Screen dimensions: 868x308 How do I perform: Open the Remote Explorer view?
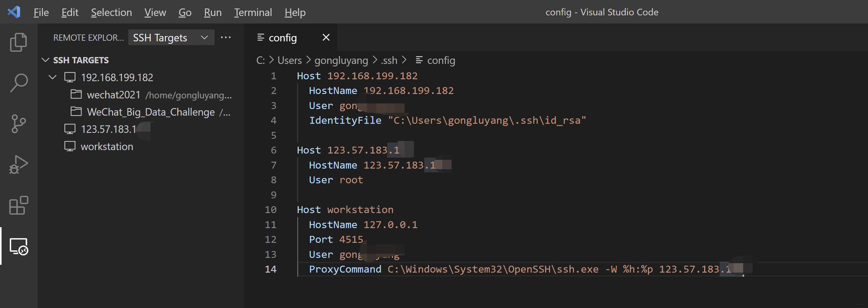click(19, 246)
